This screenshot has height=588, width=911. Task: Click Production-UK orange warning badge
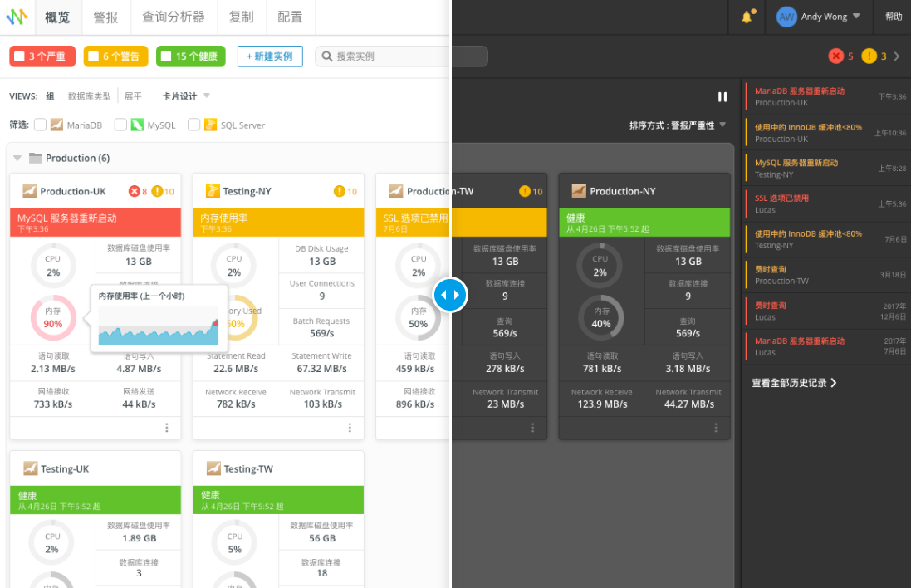click(x=157, y=191)
